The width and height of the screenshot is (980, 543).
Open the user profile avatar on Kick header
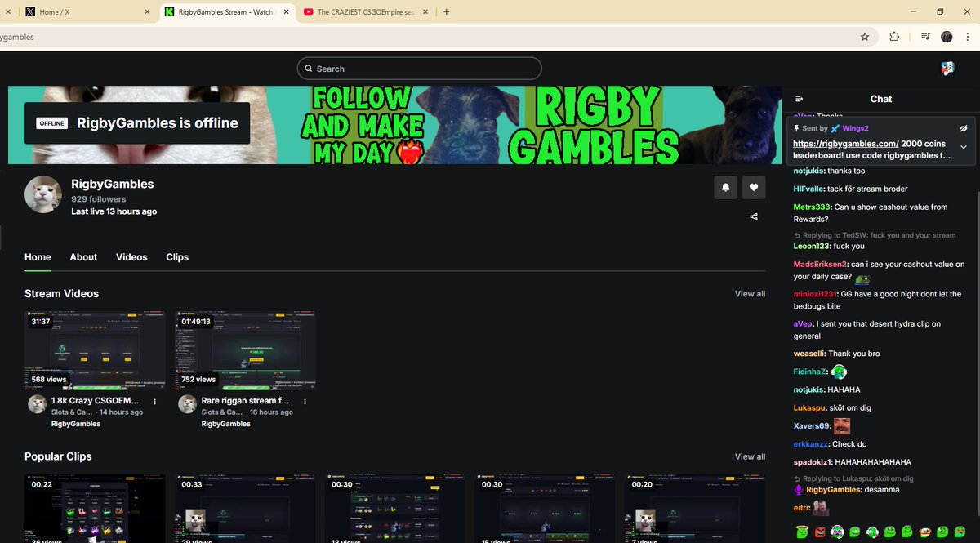947,69
